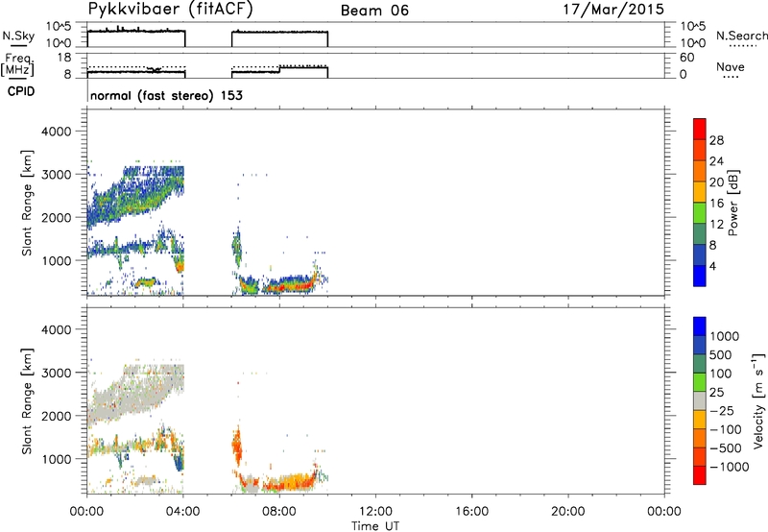Click the "Nave" legend label
The image size is (768, 532).
(731, 66)
